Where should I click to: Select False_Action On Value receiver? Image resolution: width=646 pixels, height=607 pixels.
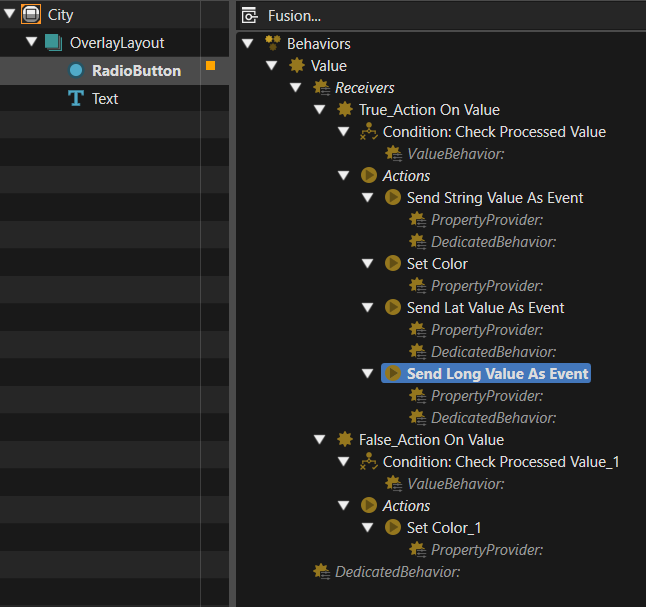pyautogui.click(x=431, y=440)
